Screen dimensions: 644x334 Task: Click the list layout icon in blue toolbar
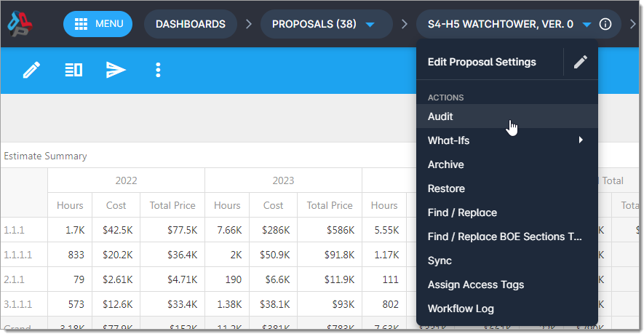[73, 70]
